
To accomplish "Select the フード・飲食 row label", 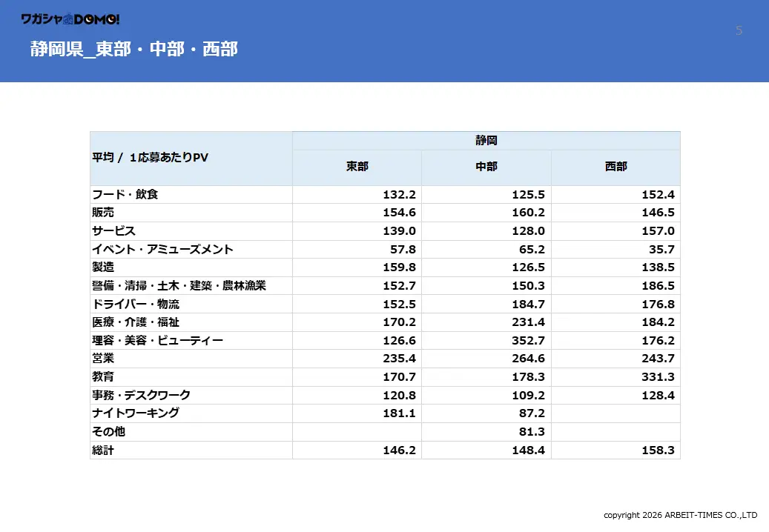I will pyautogui.click(x=125, y=194).
